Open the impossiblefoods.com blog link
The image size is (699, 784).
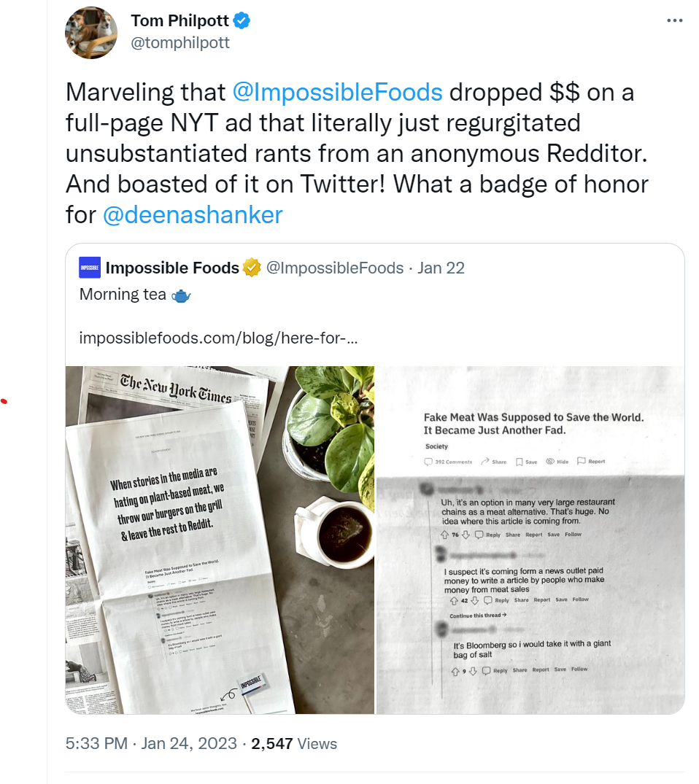218,338
